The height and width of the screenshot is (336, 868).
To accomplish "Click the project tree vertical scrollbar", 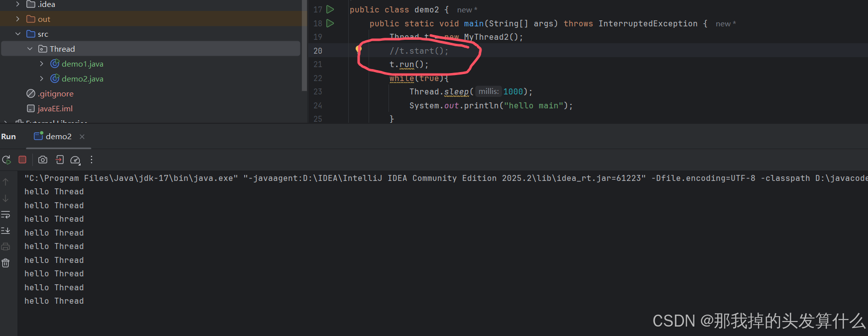I will [x=304, y=46].
